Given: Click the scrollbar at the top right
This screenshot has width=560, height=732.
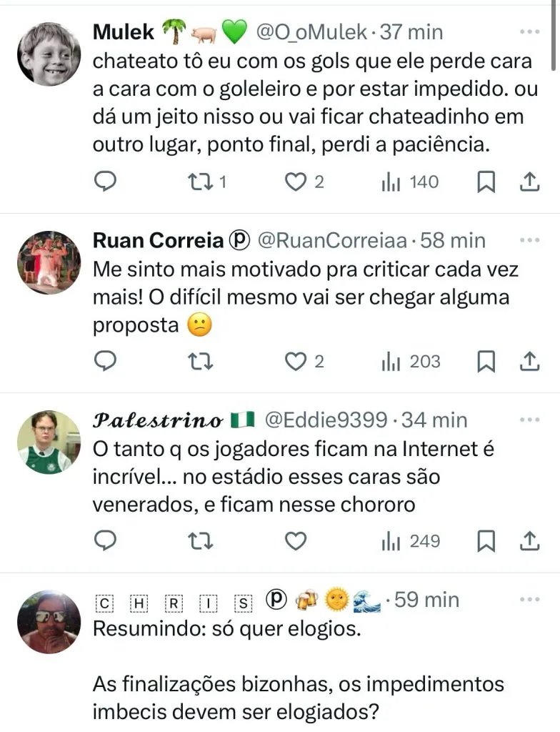Looking at the screenshot, I should tap(554, 36).
